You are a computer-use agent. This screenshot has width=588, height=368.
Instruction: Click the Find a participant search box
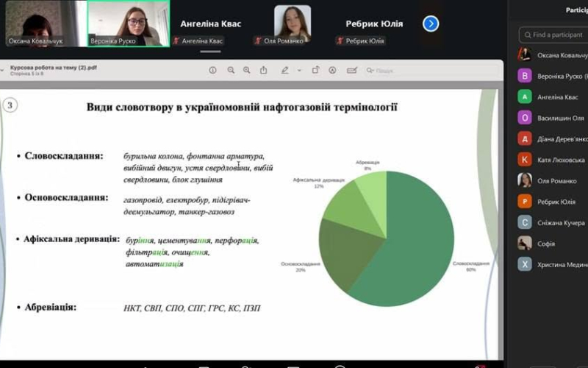(x=553, y=35)
